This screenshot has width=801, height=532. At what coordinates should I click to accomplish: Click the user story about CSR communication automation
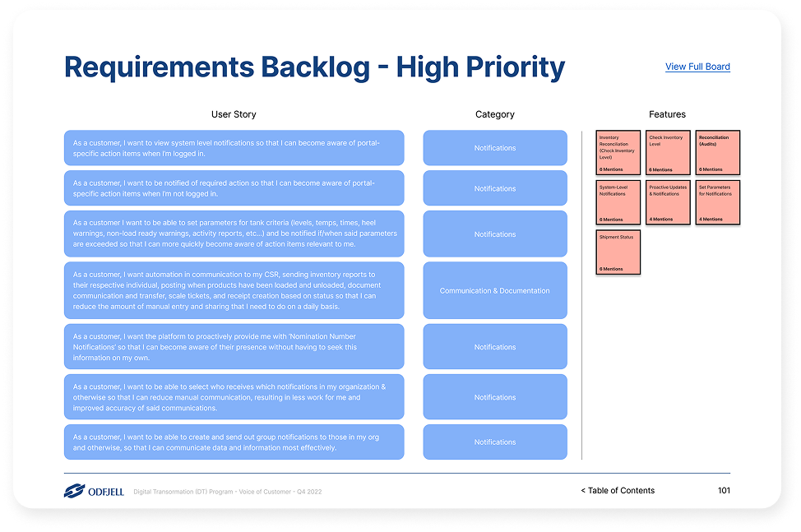pyautogui.click(x=234, y=290)
